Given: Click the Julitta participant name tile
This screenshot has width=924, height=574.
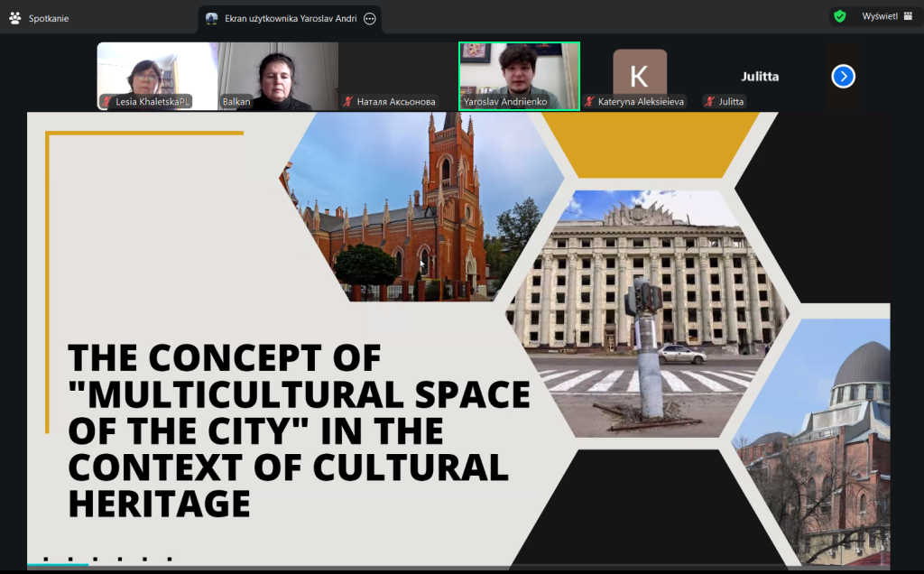Looking at the screenshot, I should click(760, 77).
